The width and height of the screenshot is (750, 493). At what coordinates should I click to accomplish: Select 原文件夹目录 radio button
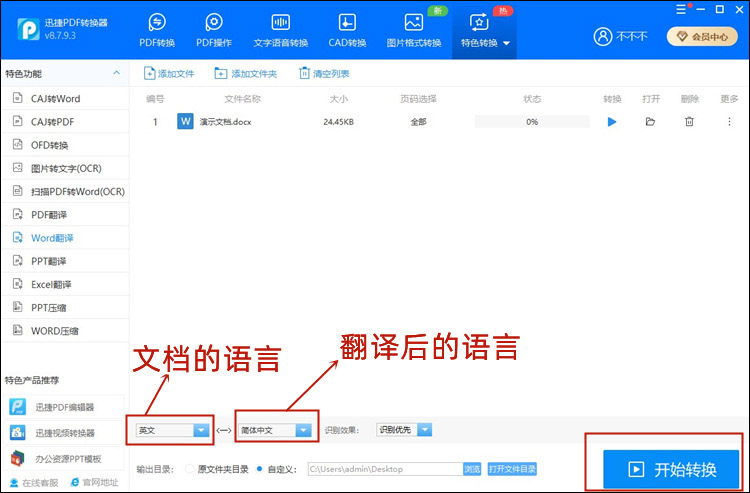(190, 469)
